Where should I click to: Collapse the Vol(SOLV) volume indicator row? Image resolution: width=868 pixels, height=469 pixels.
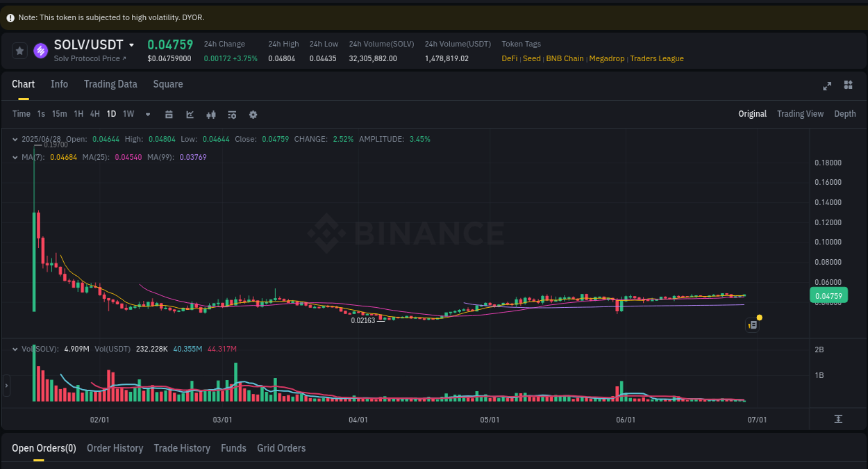coord(15,348)
